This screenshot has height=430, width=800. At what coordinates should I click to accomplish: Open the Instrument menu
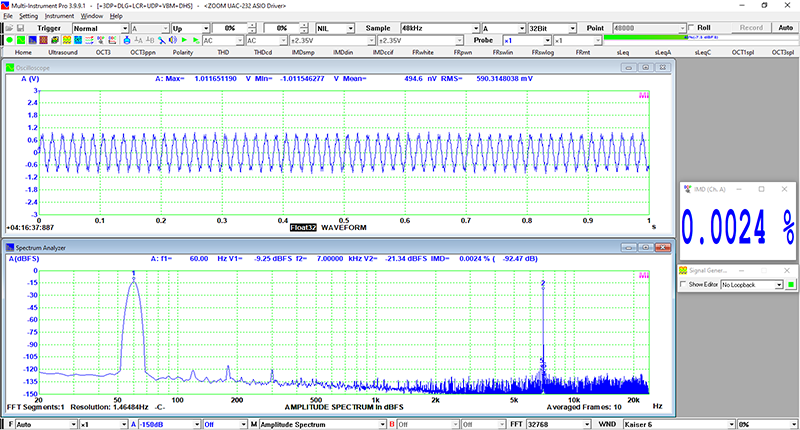point(59,17)
